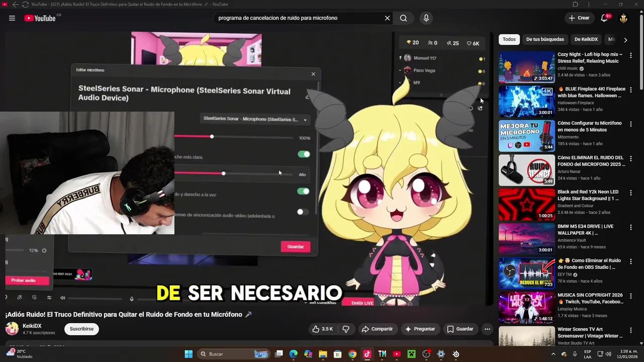
Task: Click the main video player
Action: tap(249, 168)
